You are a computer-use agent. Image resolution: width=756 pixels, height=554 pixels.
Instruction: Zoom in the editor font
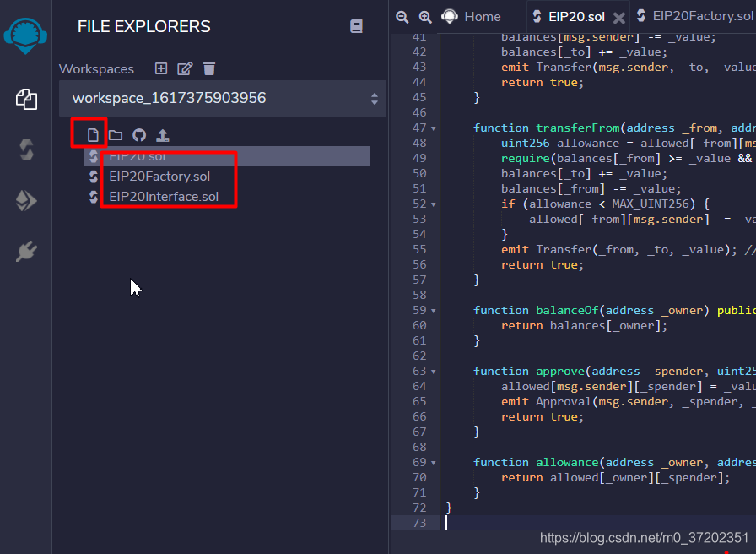[425, 17]
